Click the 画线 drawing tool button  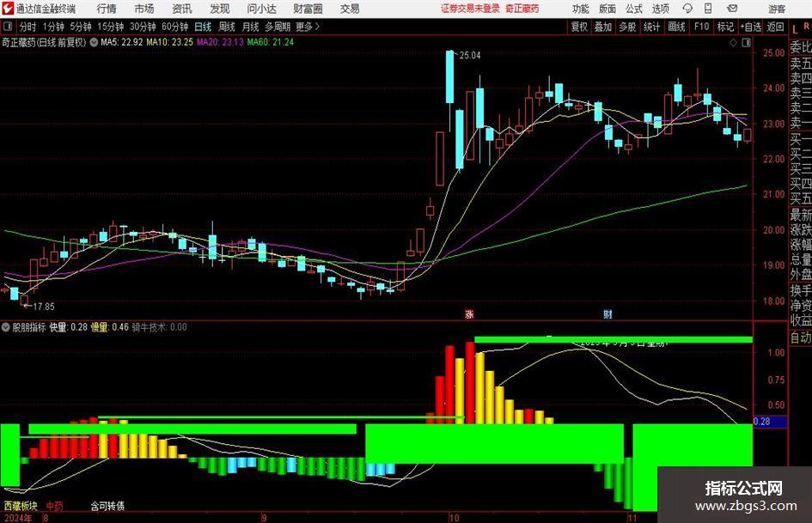click(x=677, y=27)
